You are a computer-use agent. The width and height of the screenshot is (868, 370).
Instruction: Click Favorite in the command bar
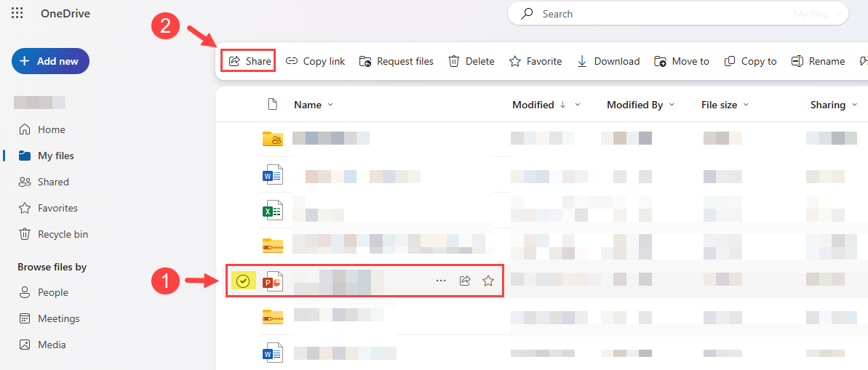click(535, 61)
